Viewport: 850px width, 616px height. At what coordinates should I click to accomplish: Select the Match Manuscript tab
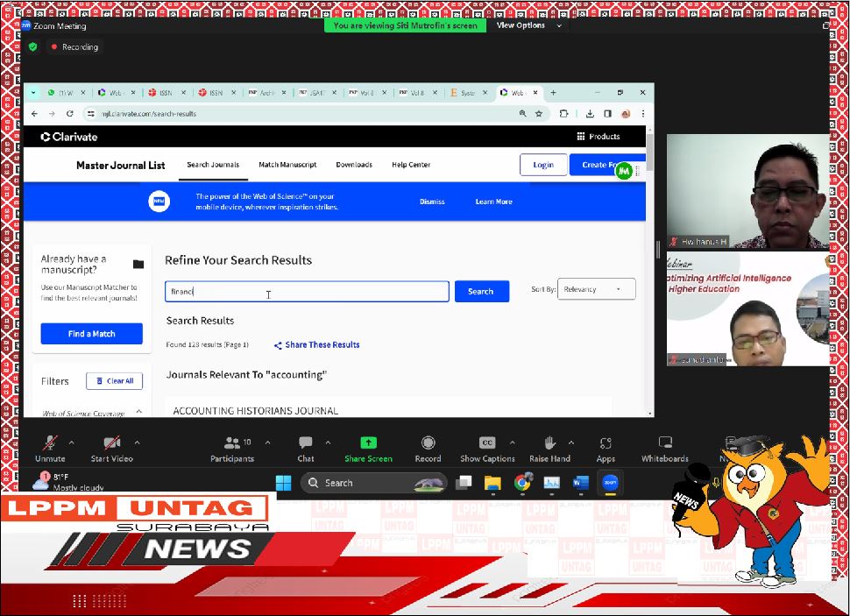pos(287,165)
